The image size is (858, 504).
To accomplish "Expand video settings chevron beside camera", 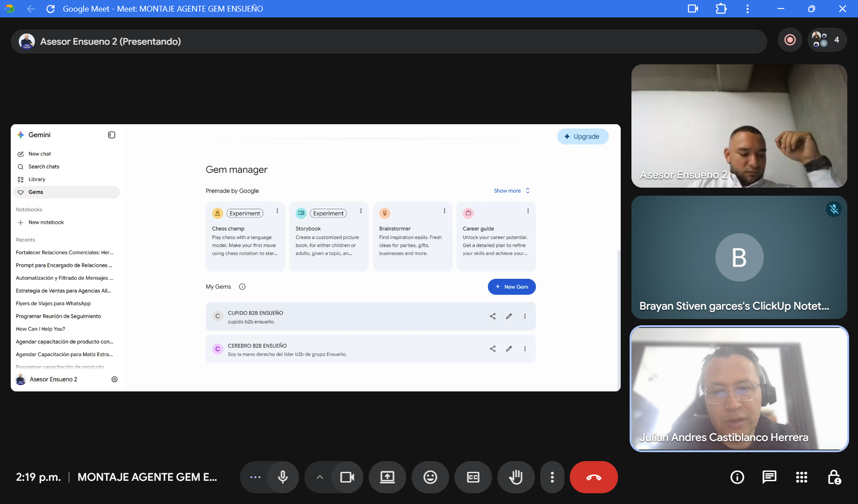I will [x=320, y=477].
